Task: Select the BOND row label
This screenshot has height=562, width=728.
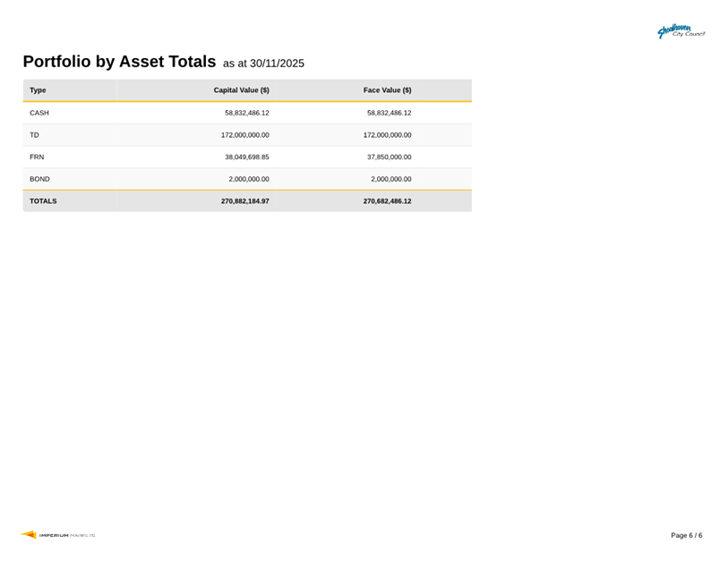Action: 39,179
